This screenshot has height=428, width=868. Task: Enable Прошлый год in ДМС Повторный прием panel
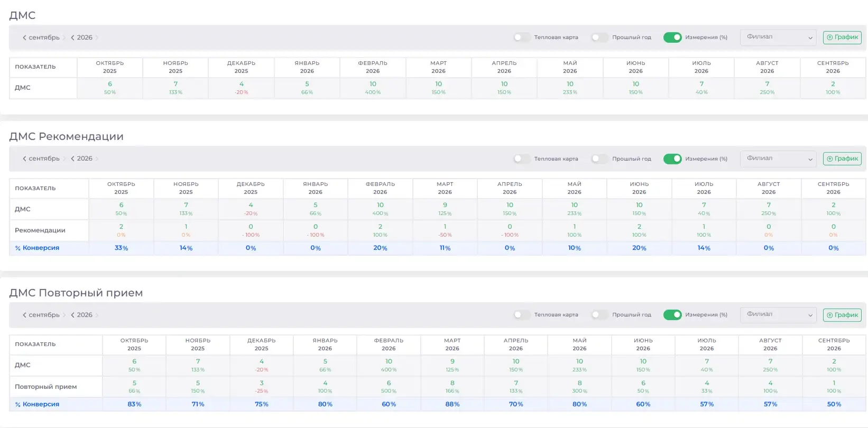599,315
